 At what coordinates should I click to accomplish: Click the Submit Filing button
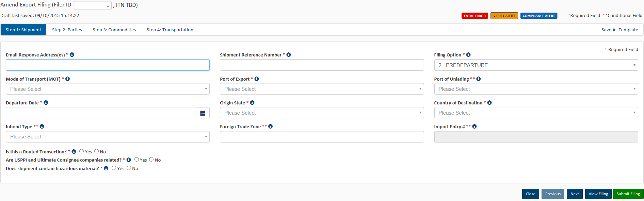[628, 194]
